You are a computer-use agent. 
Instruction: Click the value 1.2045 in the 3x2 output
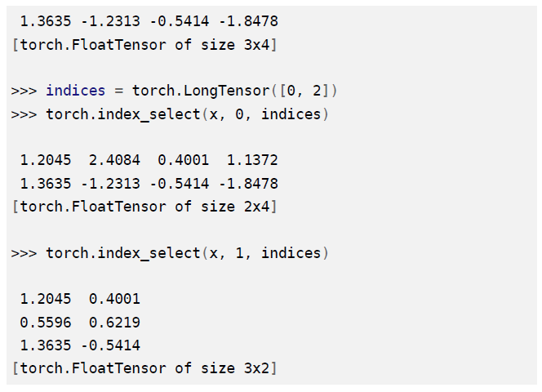pyautogui.click(x=45, y=299)
